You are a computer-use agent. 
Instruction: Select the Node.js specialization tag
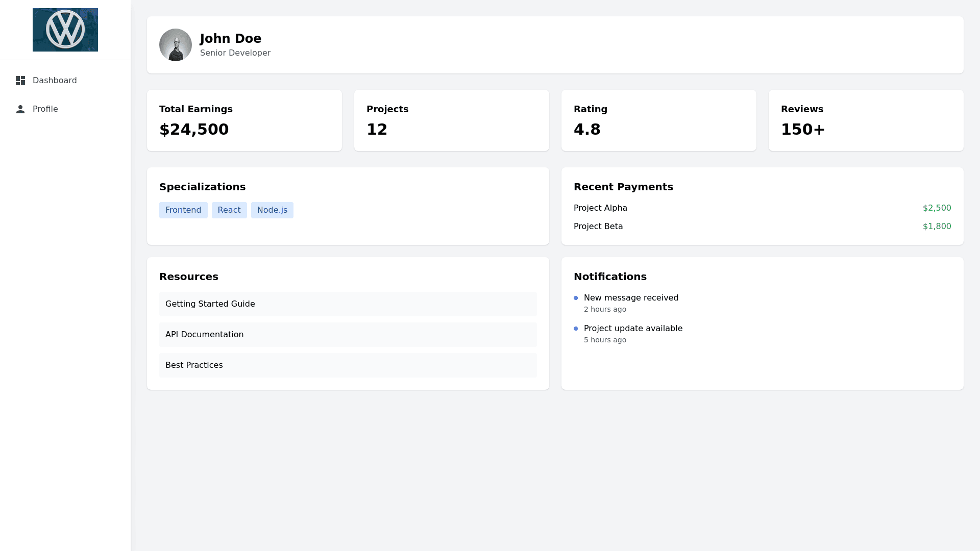click(x=272, y=210)
